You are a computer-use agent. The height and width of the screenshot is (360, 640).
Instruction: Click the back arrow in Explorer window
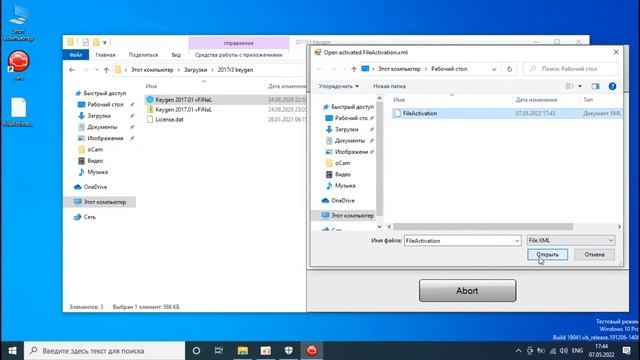72,70
